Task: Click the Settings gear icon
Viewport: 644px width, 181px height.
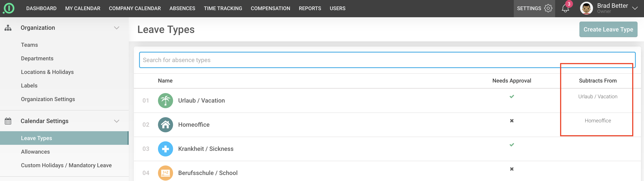Action: [548, 8]
